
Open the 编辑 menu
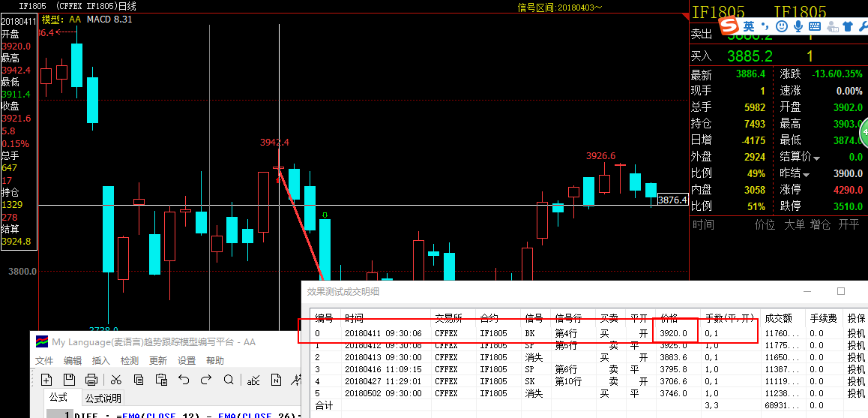(73, 360)
